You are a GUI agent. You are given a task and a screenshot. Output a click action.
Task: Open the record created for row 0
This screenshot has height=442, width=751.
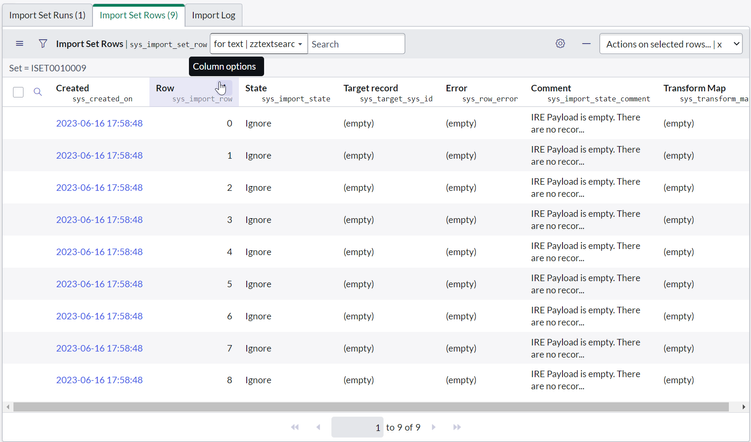click(99, 123)
